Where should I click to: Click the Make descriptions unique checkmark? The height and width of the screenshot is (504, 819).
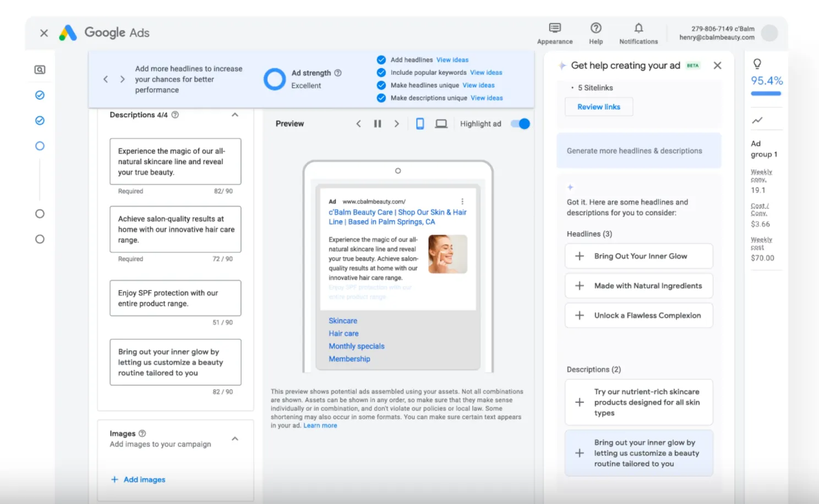(x=381, y=98)
